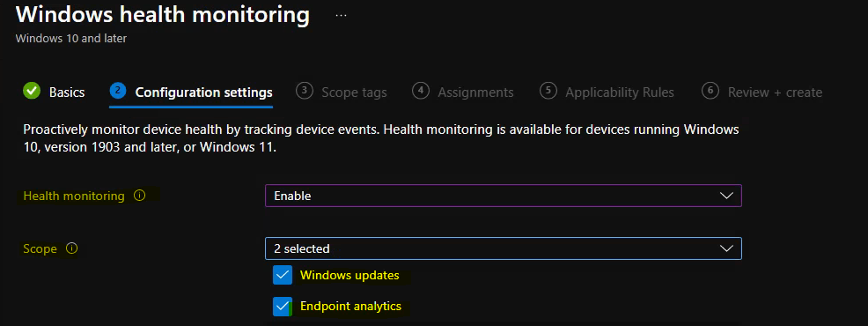868x326 pixels.
Task: Collapse the Scope 2 selected dropdown
Action: coord(504,248)
